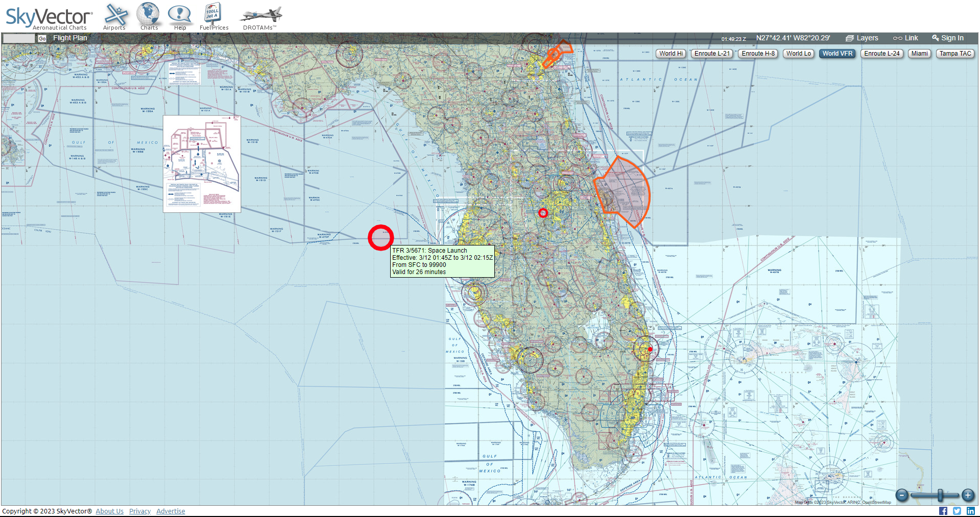The width and height of the screenshot is (980, 517).
Task: Open the Privacy link
Action: point(140,511)
